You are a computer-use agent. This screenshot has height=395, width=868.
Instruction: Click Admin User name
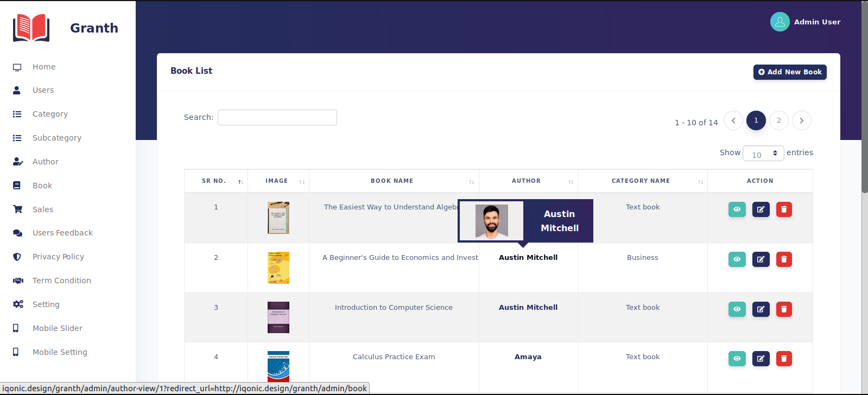pyautogui.click(x=817, y=22)
